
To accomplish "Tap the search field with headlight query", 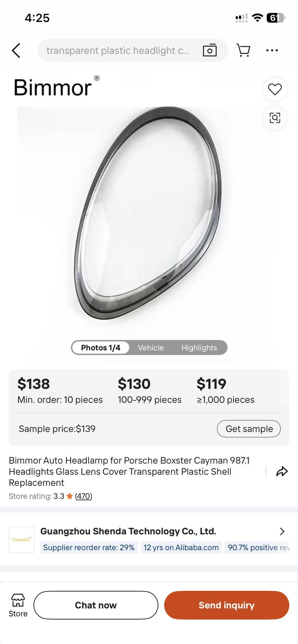I will (x=118, y=51).
